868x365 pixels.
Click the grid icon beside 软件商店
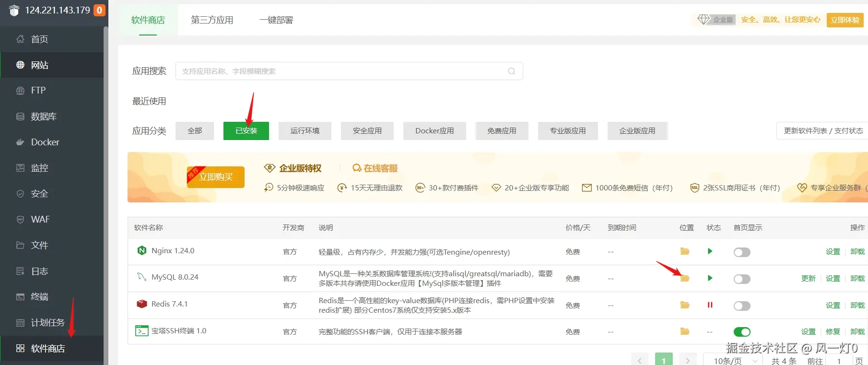tap(20, 348)
